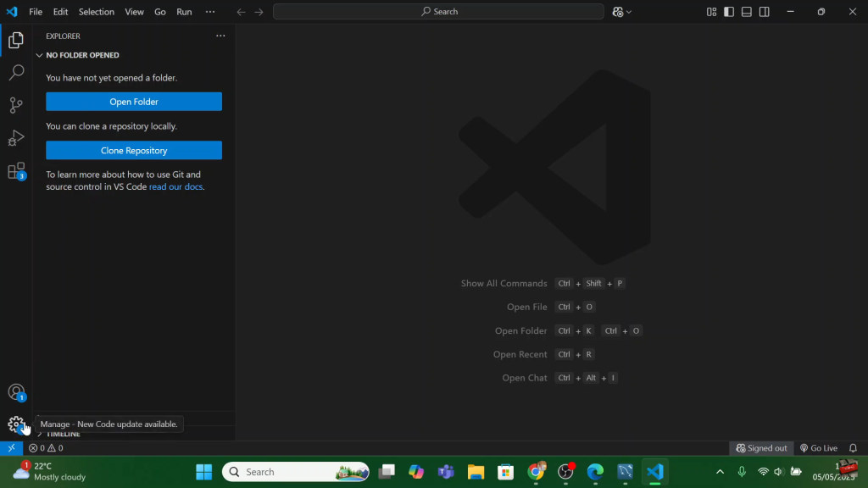
Task: Open Explorer views and more actions menu
Action: point(220,36)
